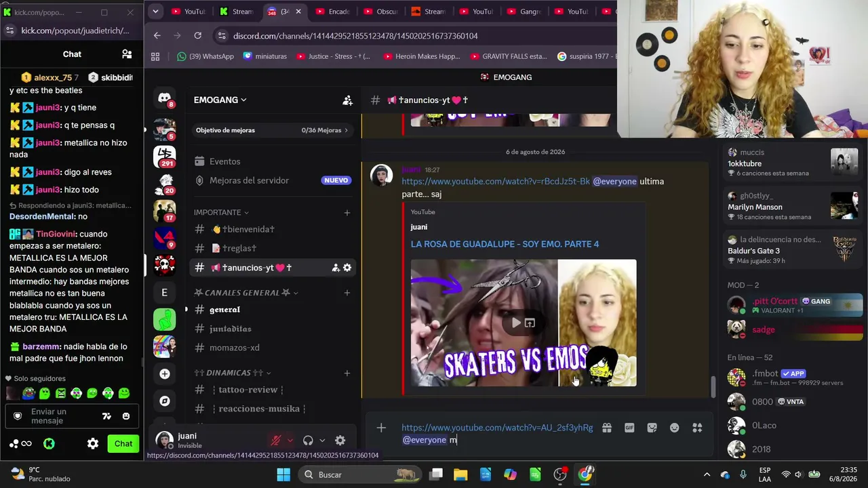Image resolution: width=868 pixels, height=488 pixels.
Task: Toggle Discord headphones deafen
Action: click(x=308, y=441)
